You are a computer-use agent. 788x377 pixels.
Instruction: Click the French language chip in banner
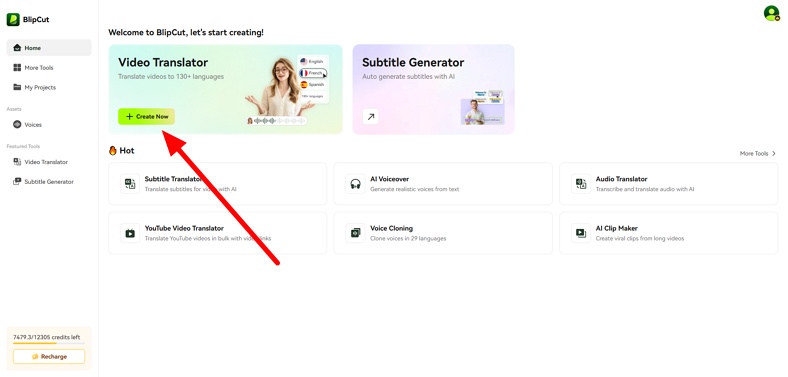313,73
